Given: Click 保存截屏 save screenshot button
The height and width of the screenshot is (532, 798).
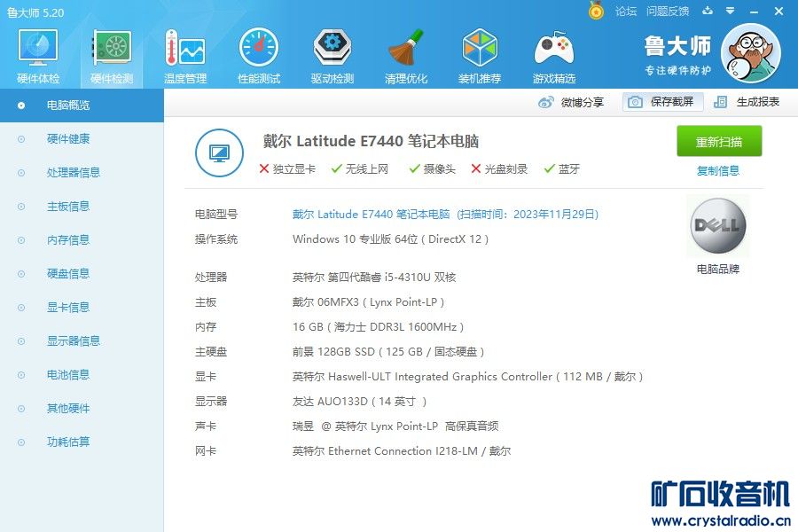Looking at the screenshot, I should coord(662,102).
